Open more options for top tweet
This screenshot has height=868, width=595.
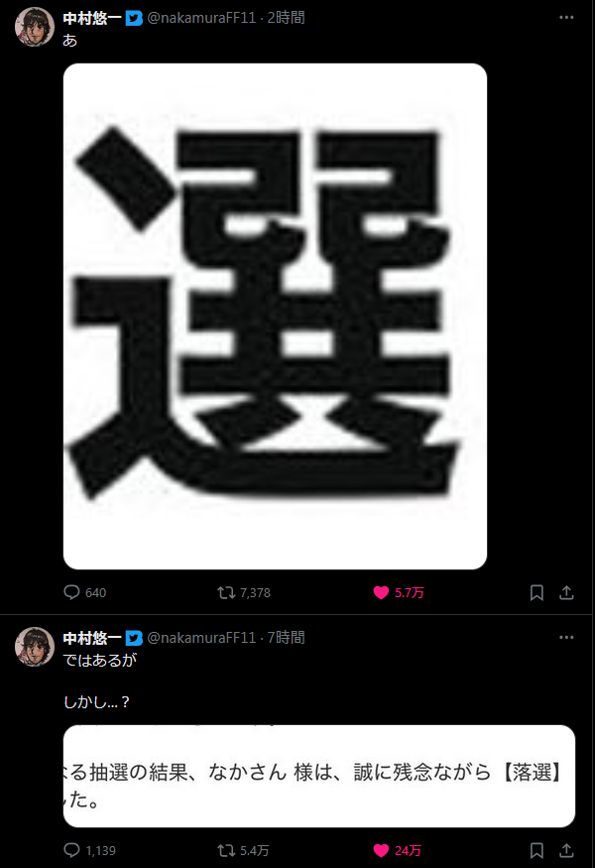(x=566, y=18)
